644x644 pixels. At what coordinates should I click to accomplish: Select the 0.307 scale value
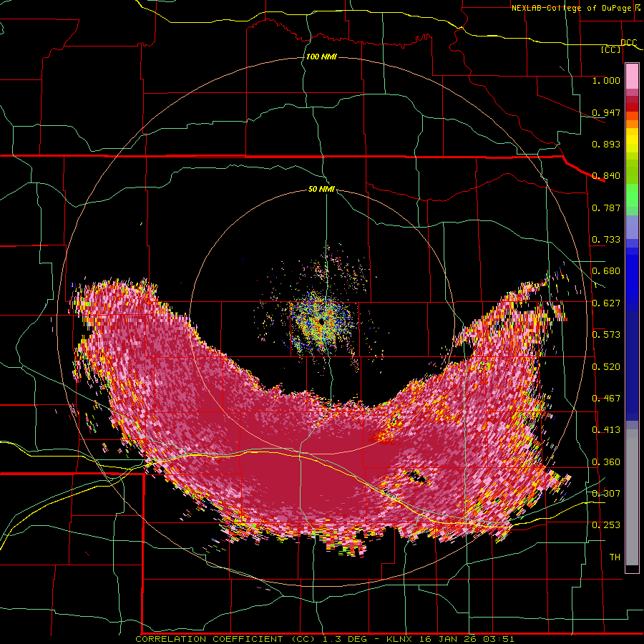[x=606, y=494]
